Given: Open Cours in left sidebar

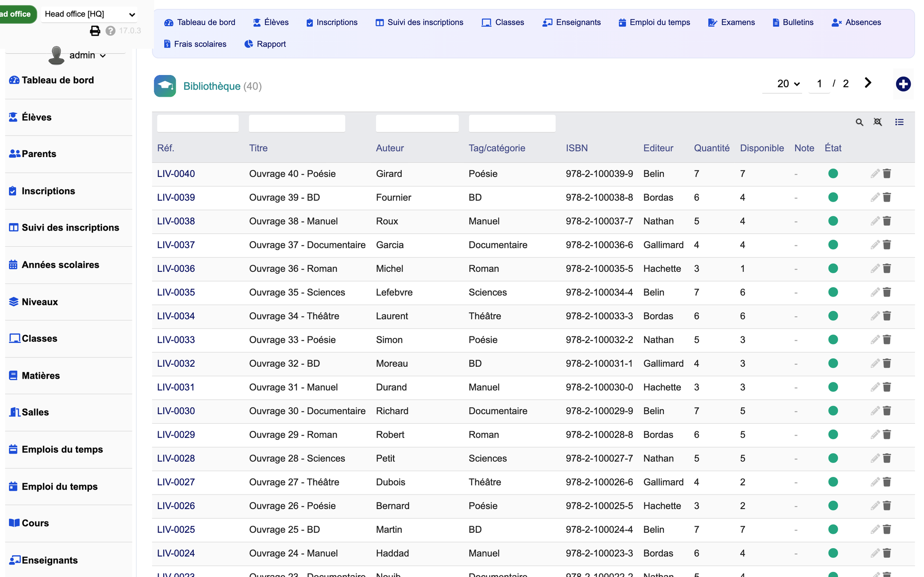Looking at the screenshot, I should 29,523.
